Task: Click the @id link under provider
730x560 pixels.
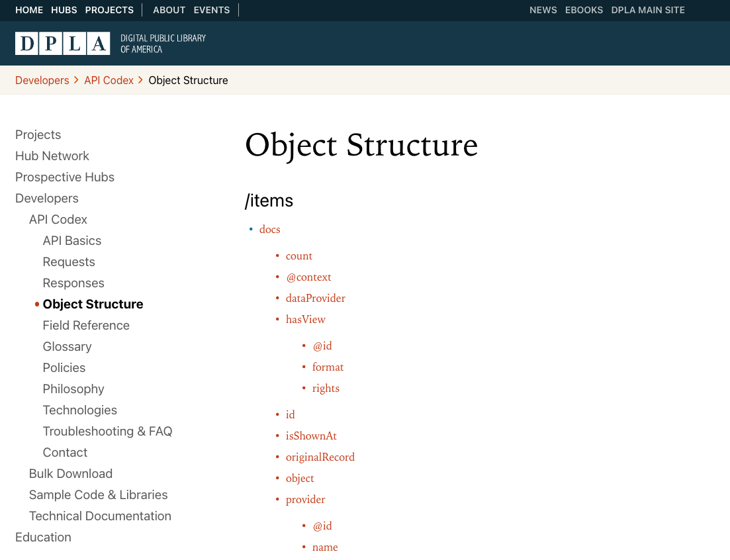Action: pos(322,526)
